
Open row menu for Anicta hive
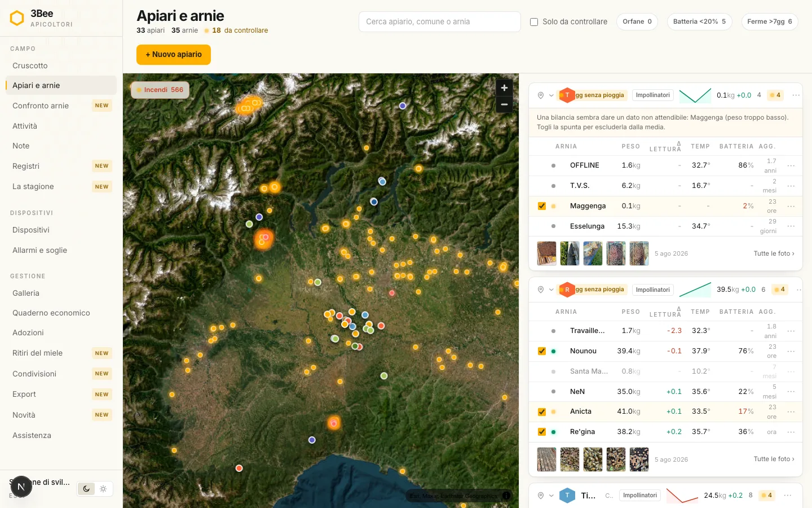[791, 412]
